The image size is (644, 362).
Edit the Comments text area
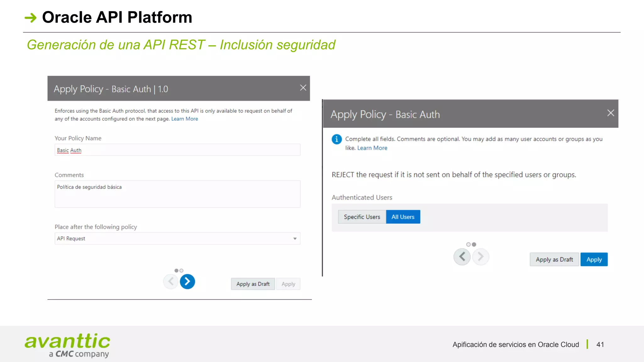(177, 194)
